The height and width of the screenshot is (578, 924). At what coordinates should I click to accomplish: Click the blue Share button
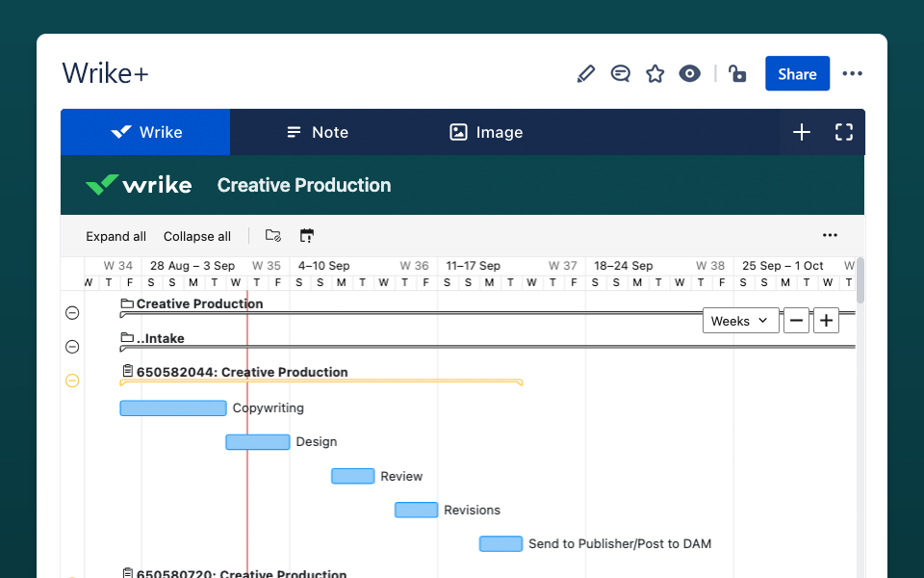coord(797,74)
